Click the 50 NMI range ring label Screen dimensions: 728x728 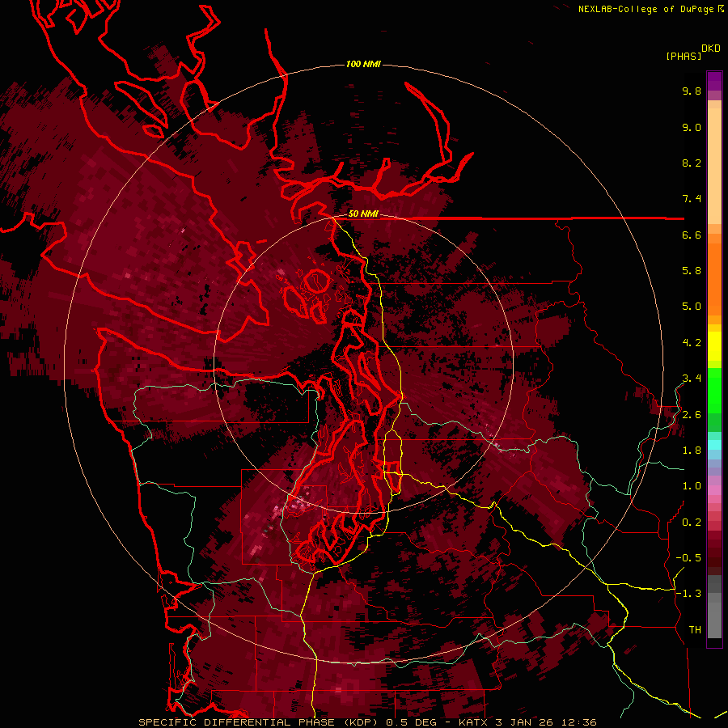[x=363, y=214]
